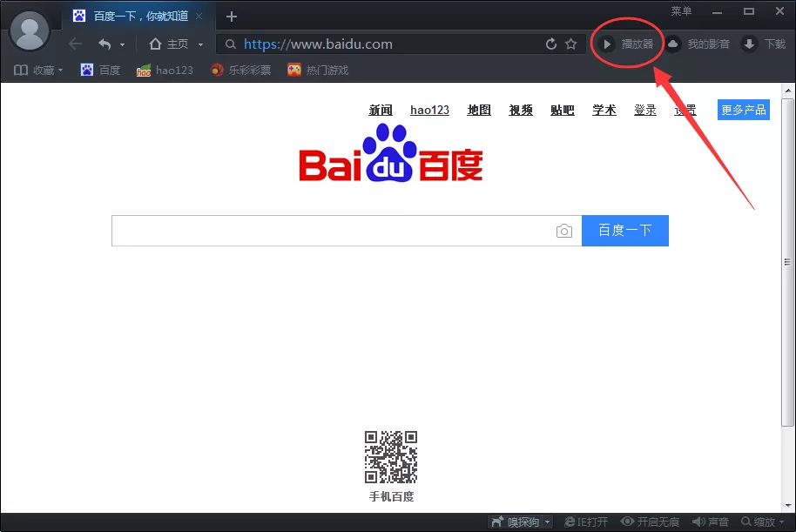Screen dimensions: 796x532
Task: Open a new tab with plus button
Action: [x=232, y=17]
